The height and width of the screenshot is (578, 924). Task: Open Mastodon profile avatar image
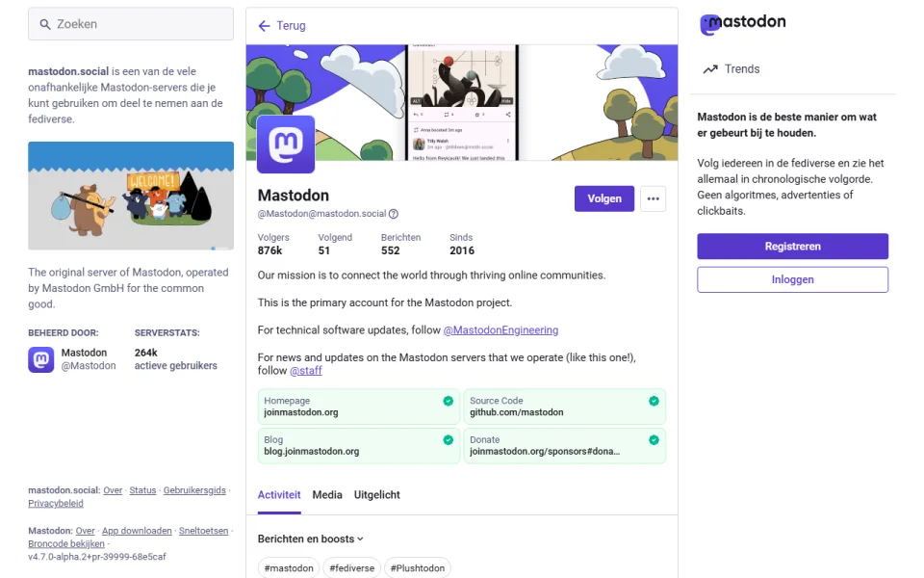(286, 144)
